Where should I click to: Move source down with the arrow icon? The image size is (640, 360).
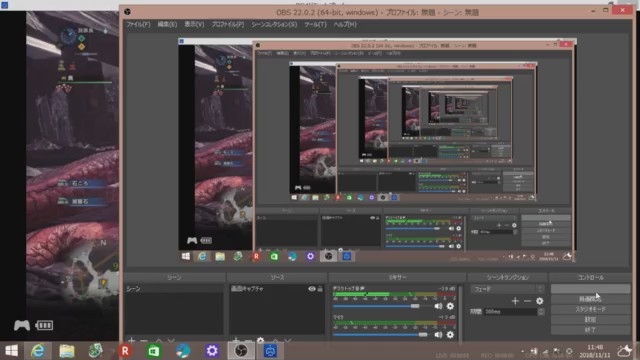click(x=288, y=340)
